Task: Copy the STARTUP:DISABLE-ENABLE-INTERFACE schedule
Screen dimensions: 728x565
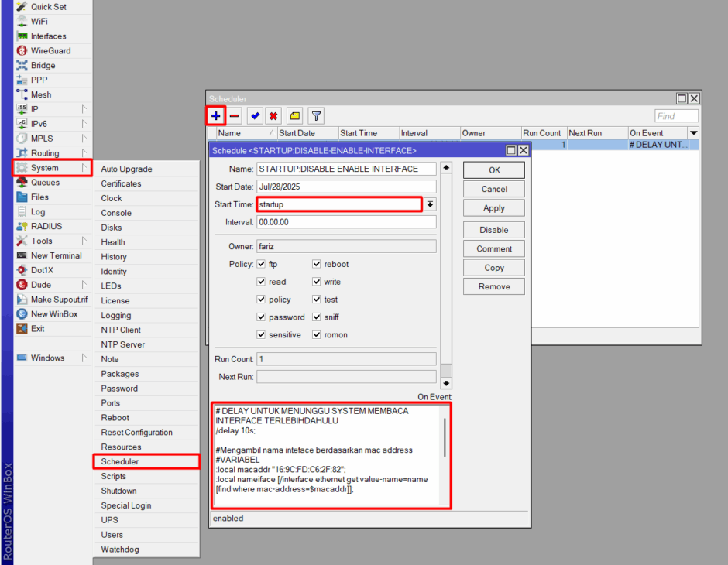Action: pyautogui.click(x=493, y=267)
